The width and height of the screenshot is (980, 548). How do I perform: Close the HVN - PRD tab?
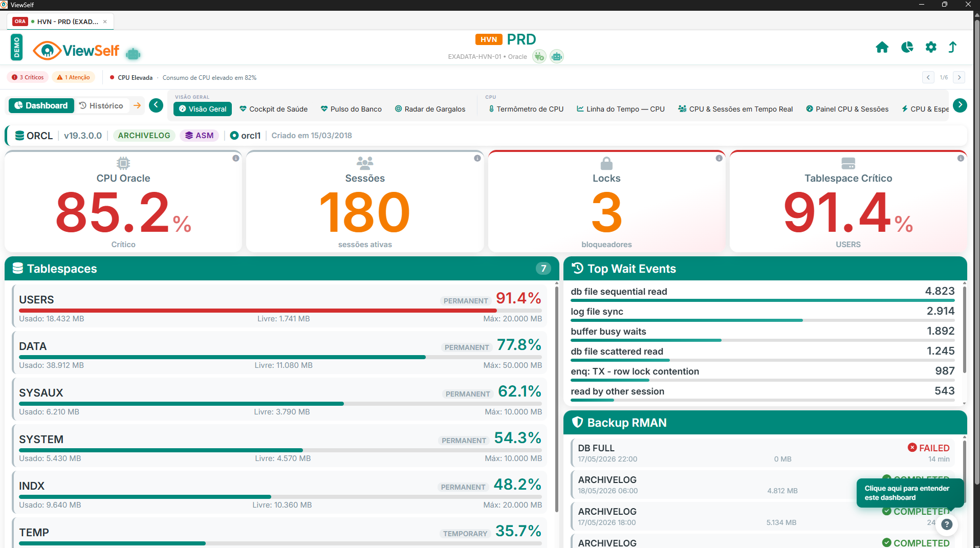[x=105, y=21]
